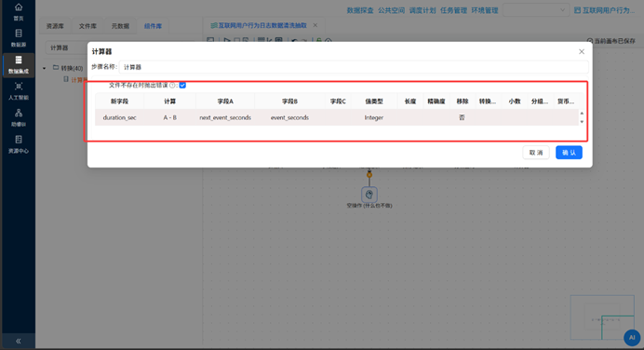Screen dimensions: 644x350
Task: Open the 数据源 sidebar section
Action: [x=19, y=38]
